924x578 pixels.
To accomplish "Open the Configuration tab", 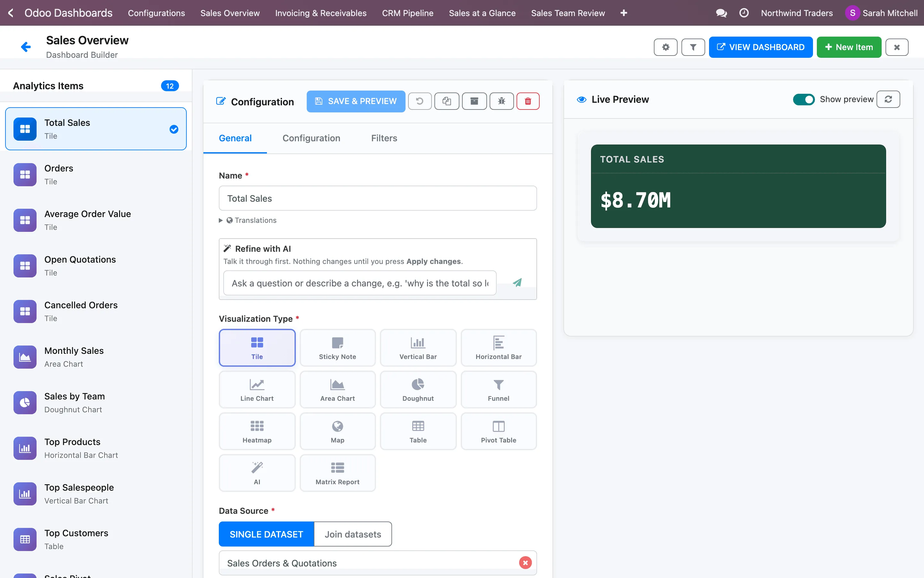I will coord(311,138).
